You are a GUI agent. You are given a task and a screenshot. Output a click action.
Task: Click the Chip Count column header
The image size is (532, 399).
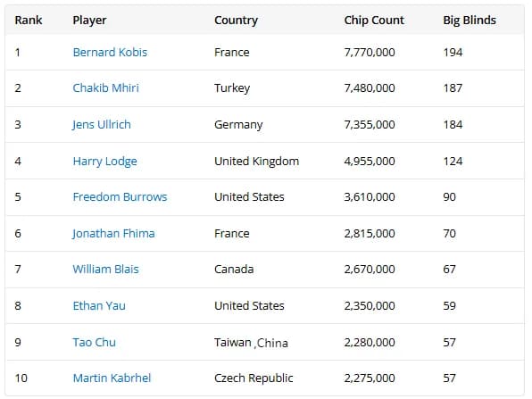[374, 21]
